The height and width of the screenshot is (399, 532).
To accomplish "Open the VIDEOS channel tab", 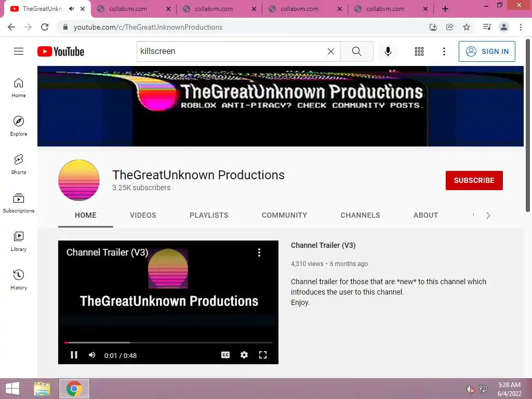I will (143, 215).
